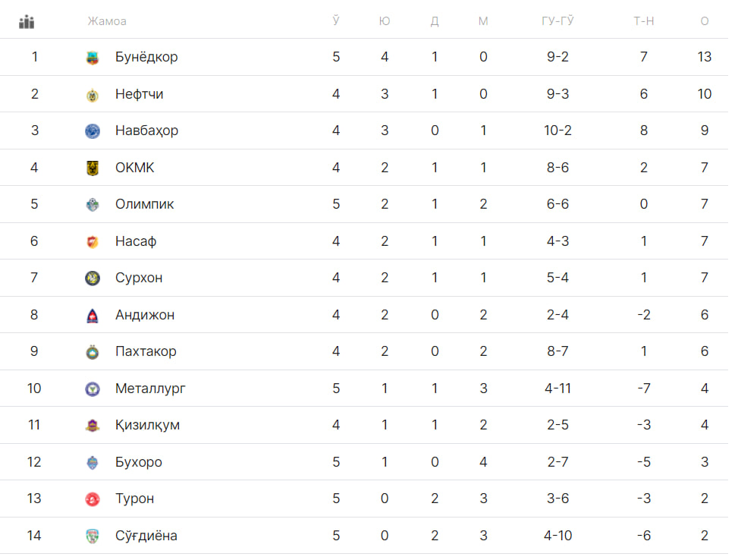Select the Турон team name
Image resolution: width=735 pixels, height=560 pixels.
click(134, 499)
